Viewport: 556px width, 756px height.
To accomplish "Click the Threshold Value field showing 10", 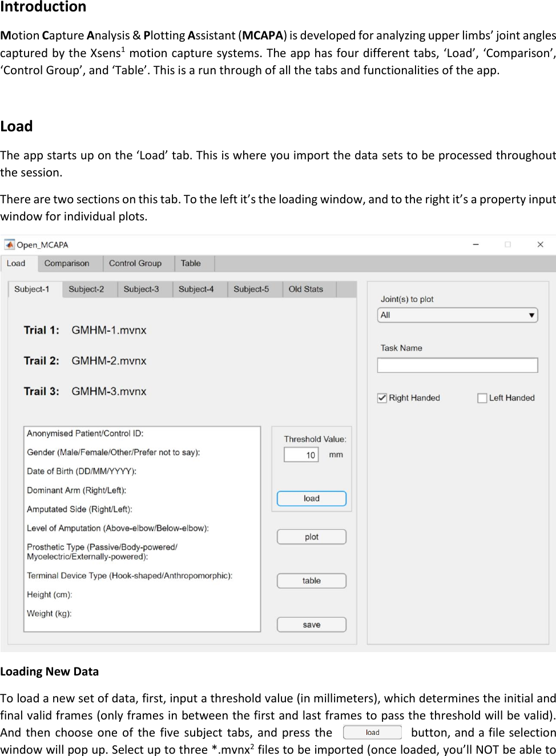I will coord(301,454).
